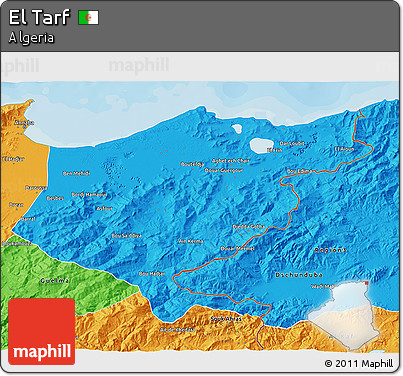Viewport: 403px width, 376px height.
Task: Click the "Daroussa" town label
Action: click(x=36, y=188)
